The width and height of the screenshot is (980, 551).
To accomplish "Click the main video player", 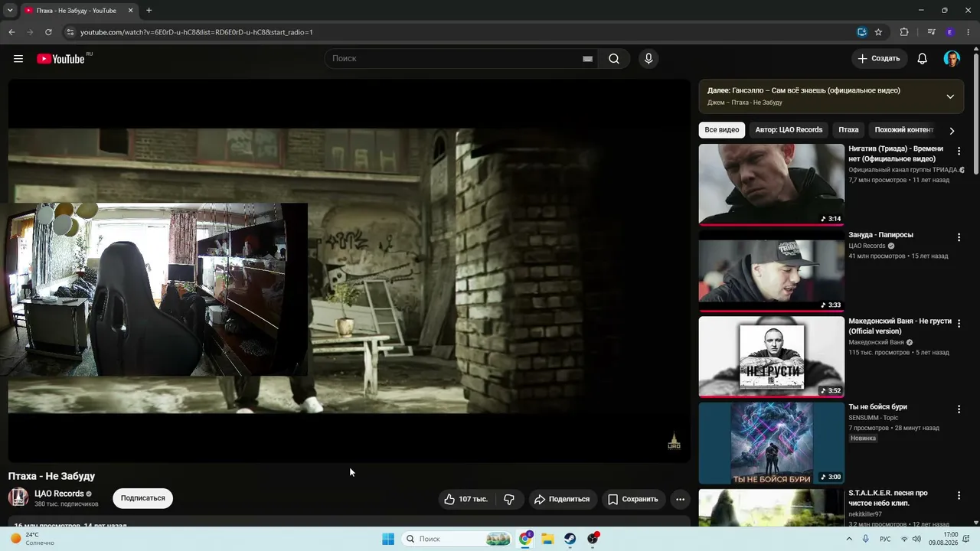I will pos(349,271).
